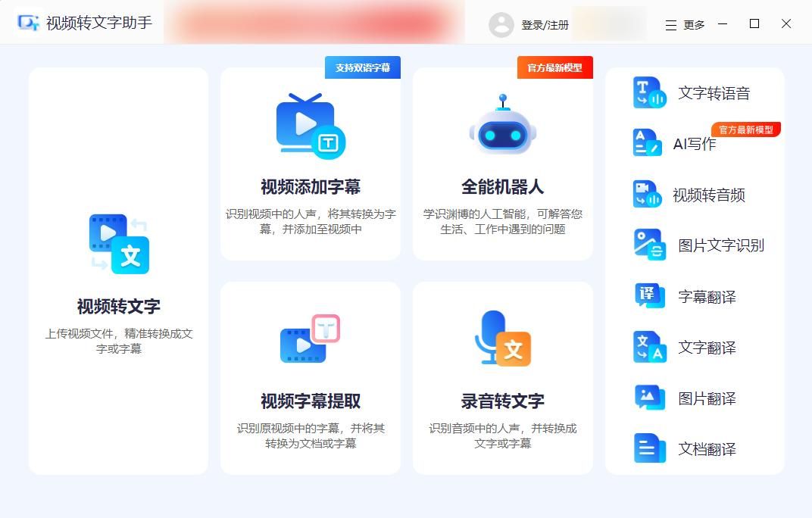812x518 pixels.
Task: Click the 全能机器人 robot icon
Action: (x=503, y=125)
